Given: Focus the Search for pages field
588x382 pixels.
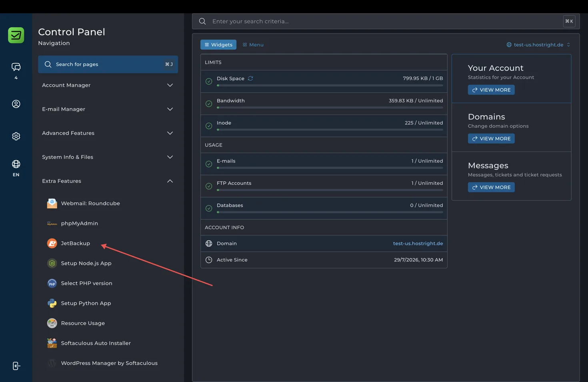Looking at the screenshot, I should click(x=108, y=64).
